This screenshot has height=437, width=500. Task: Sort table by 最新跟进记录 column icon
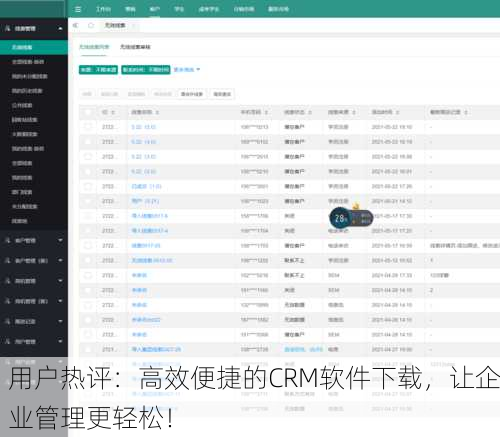click(x=466, y=112)
